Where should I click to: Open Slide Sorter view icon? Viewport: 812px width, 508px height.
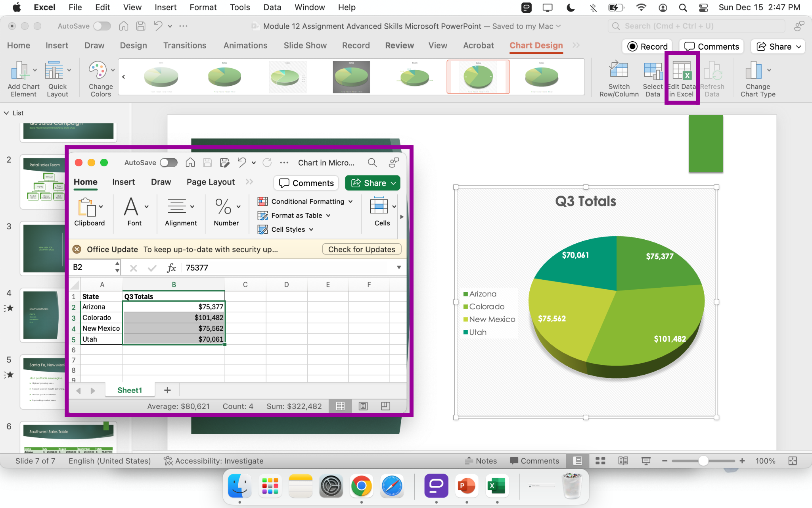[x=600, y=461]
